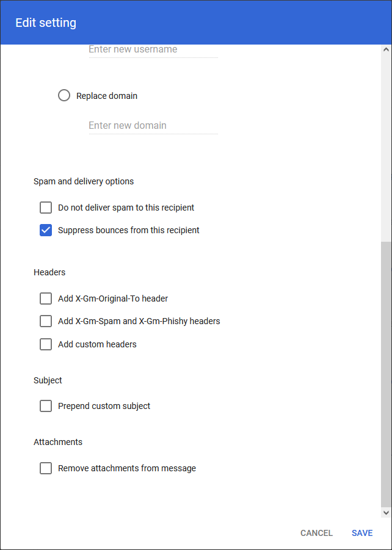The height and width of the screenshot is (550, 392).
Task: Click the vertical scrollbar thumb
Action: click(385, 372)
